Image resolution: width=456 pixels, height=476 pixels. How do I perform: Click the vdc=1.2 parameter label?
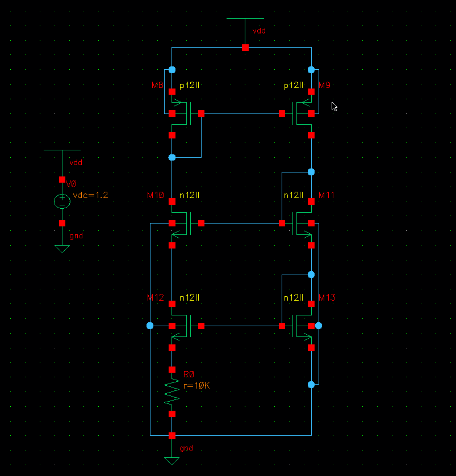click(x=91, y=195)
